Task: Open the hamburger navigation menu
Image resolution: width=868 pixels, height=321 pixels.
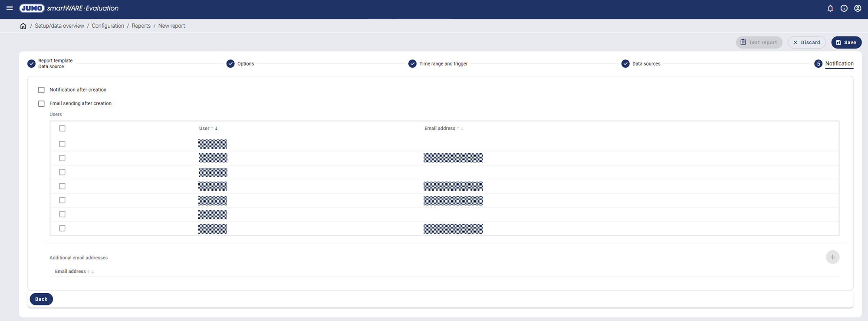Action: point(10,8)
